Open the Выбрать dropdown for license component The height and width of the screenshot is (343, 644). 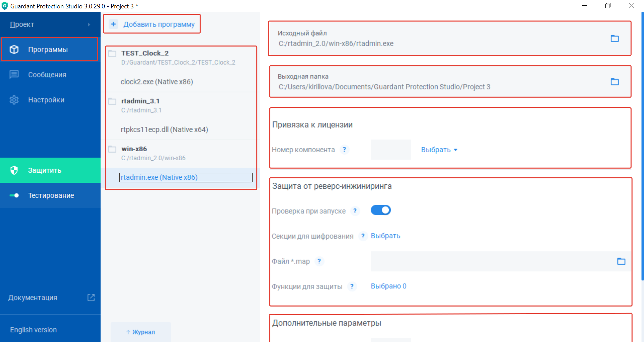pyautogui.click(x=439, y=150)
